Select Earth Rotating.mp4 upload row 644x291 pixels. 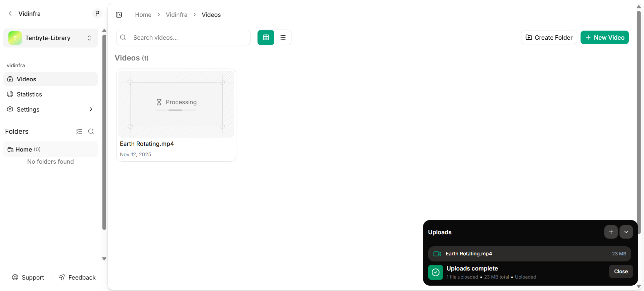[x=530, y=254]
